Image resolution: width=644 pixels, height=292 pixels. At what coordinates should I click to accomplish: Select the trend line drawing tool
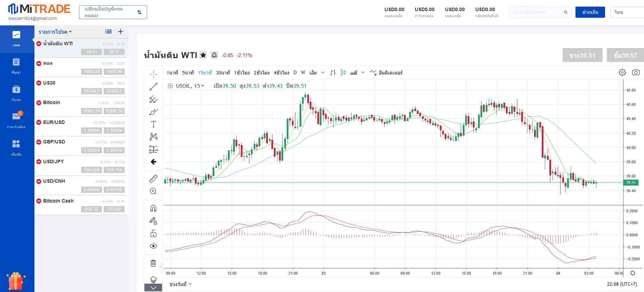pos(153,87)
